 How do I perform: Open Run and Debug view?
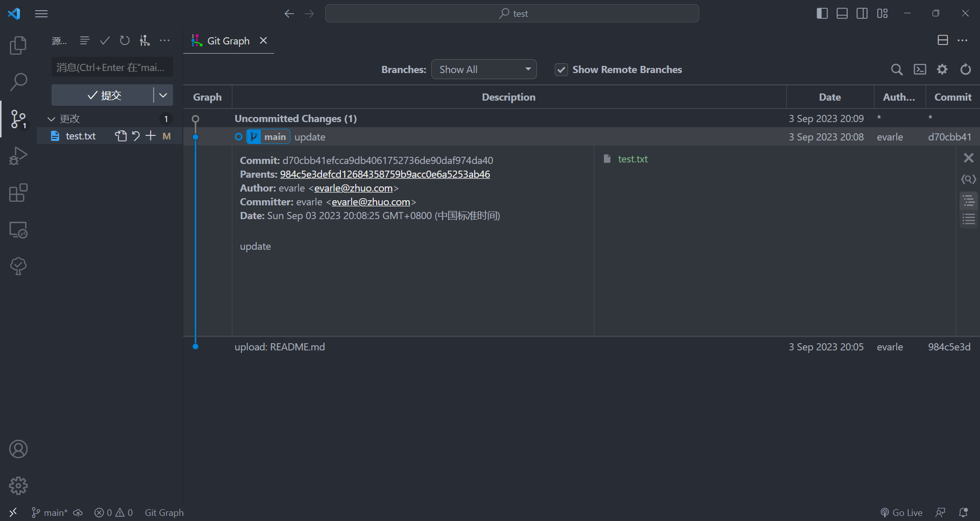[x=18, y=156]
